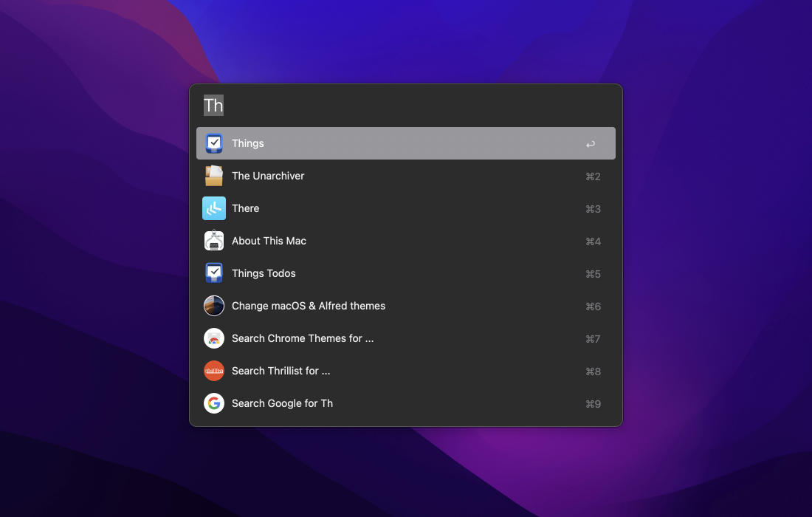The image size is (812, 517).
Task: Select 'Search Thrillist for ...' text
Action: click(x=281, y=371)
